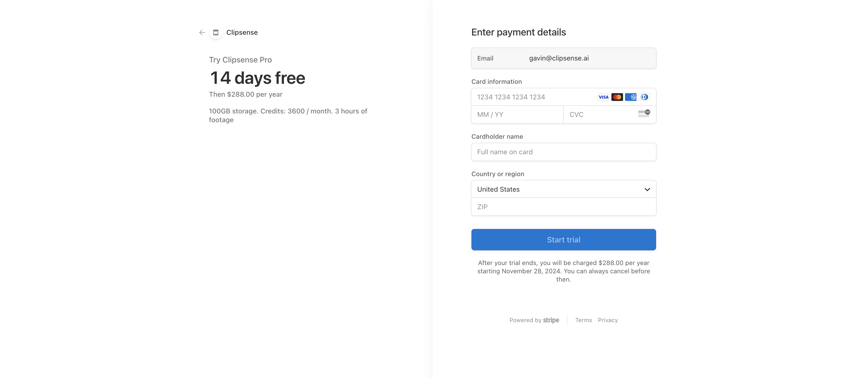Open the Country or region dropdown

coord(563,189)
